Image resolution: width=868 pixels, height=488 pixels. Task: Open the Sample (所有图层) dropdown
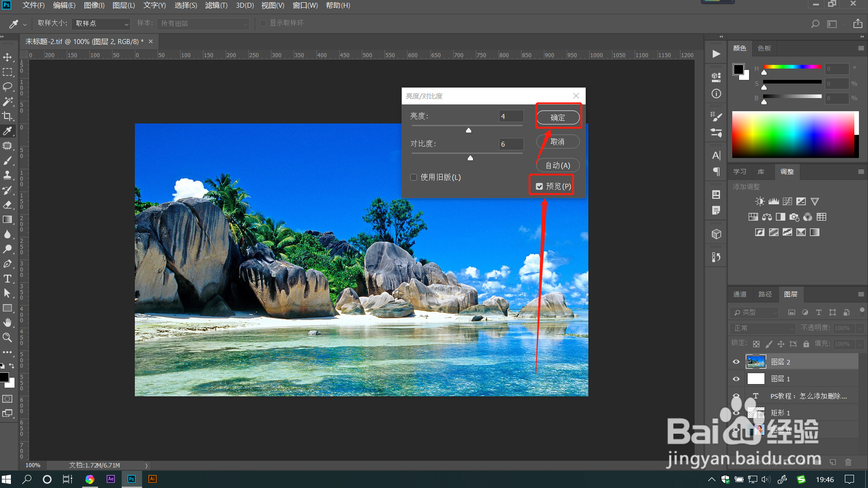203,24
